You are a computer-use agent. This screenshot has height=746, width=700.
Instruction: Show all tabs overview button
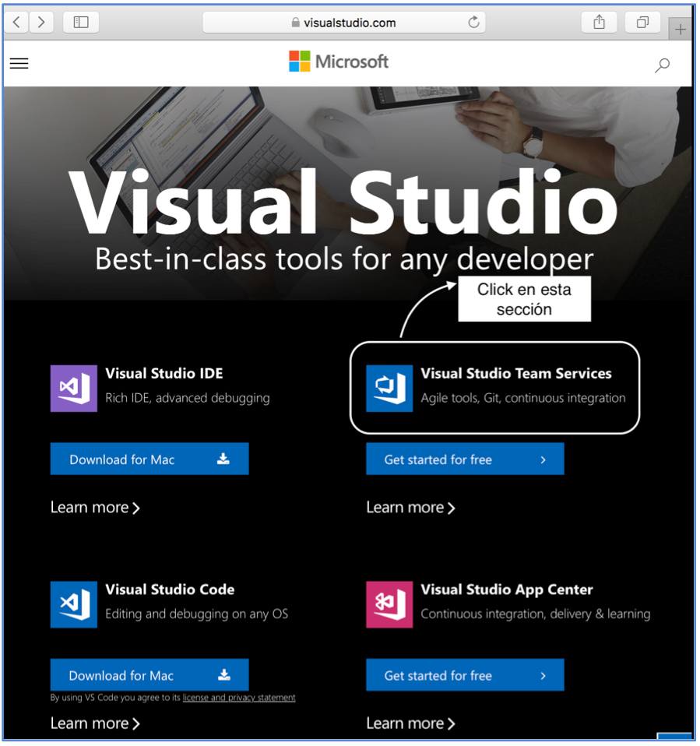(642, 22)
